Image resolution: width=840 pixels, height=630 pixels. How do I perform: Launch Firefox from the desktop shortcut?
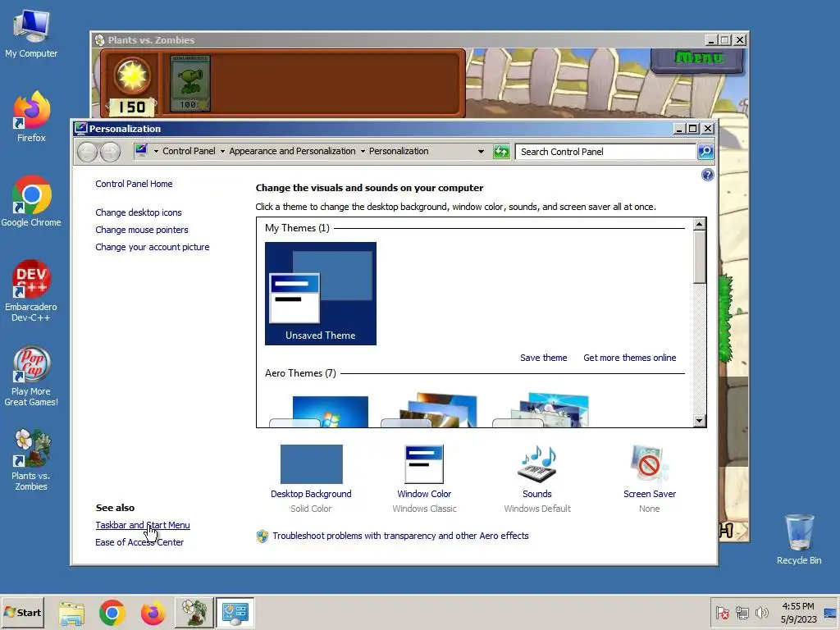(31, 116)
